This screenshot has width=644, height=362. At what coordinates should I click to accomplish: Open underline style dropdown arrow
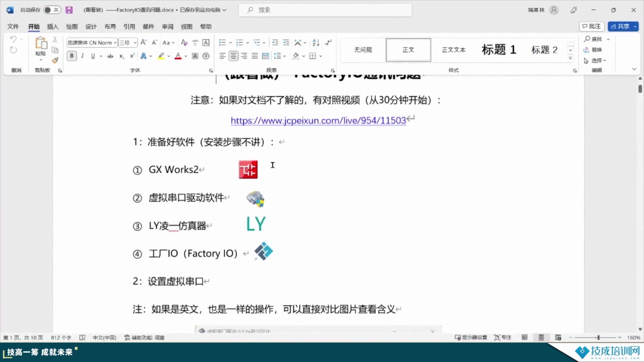coord(101,56)
